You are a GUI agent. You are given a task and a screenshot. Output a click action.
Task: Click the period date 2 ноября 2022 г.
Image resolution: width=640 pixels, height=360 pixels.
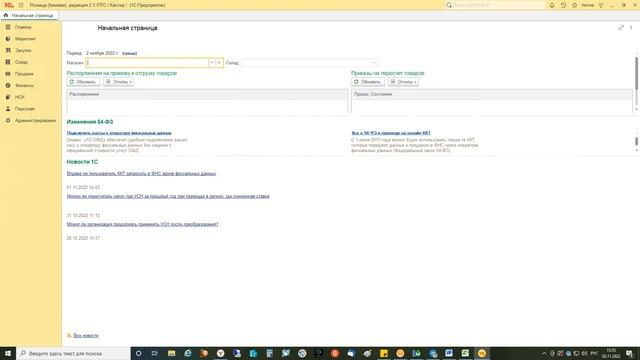102,53
